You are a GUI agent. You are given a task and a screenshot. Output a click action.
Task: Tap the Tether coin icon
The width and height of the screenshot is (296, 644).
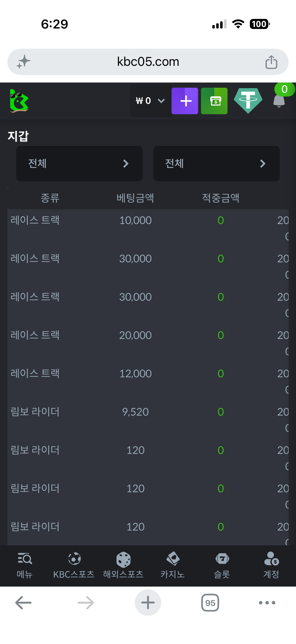[248, 101]
